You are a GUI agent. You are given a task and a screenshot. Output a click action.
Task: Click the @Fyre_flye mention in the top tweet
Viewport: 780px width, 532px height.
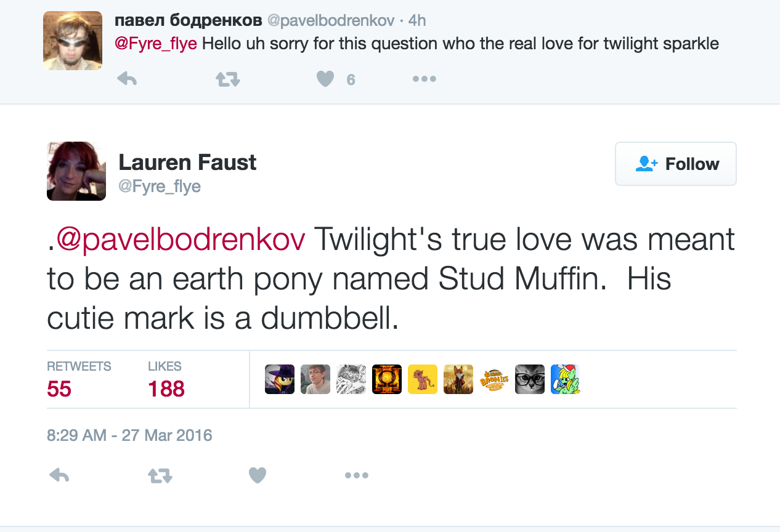(x=156, y=44)
